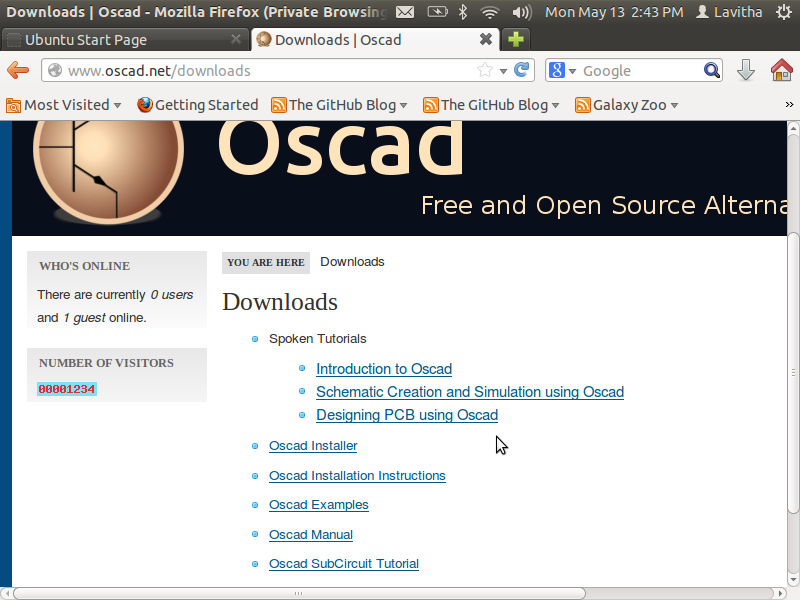Click the Oscad Installer link
Screen dimensions: 800x600
[313, 446]
